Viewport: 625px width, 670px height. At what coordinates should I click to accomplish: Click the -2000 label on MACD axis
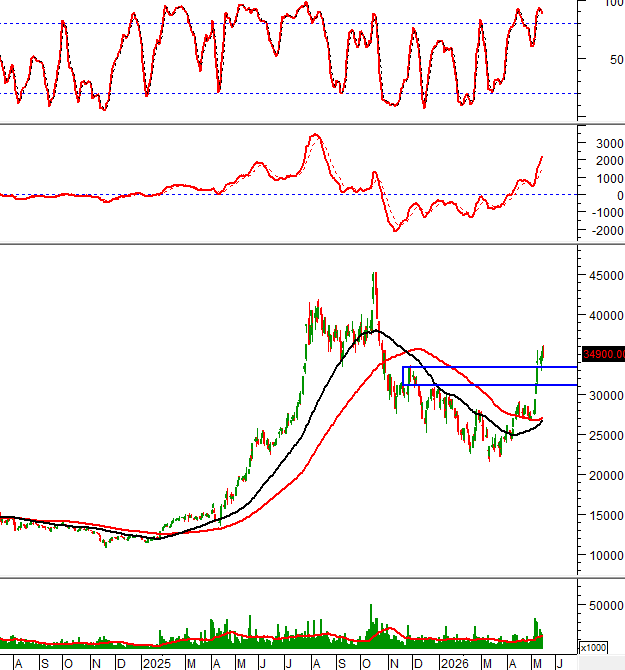[607, 230]
